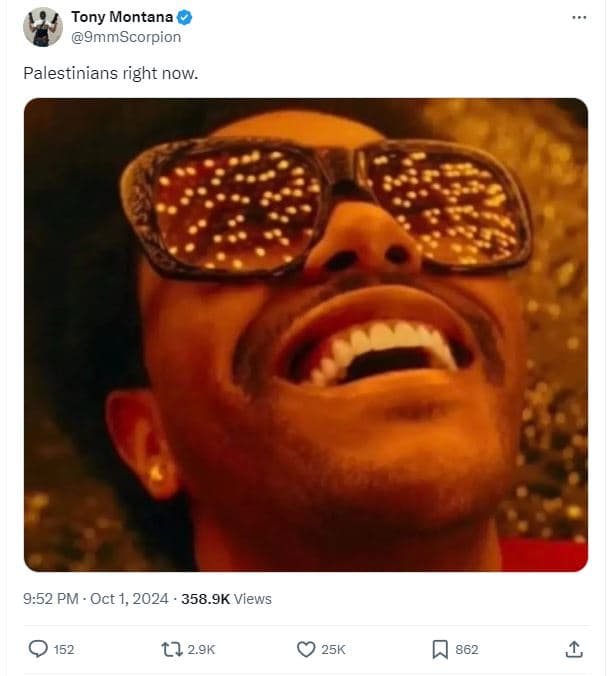615x676 pixels.
Task: Like the tweet with the heart icon
Action: [x=306, y=649]
